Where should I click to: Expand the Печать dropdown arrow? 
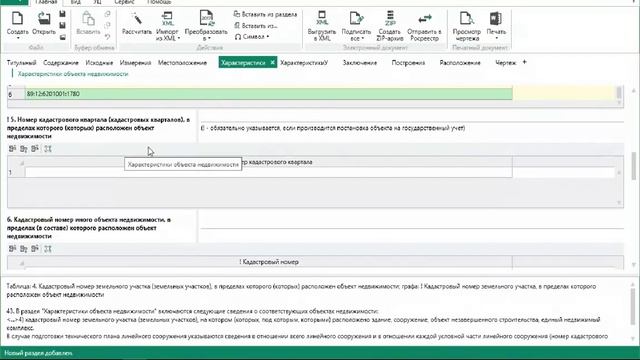tap(496, 38)
